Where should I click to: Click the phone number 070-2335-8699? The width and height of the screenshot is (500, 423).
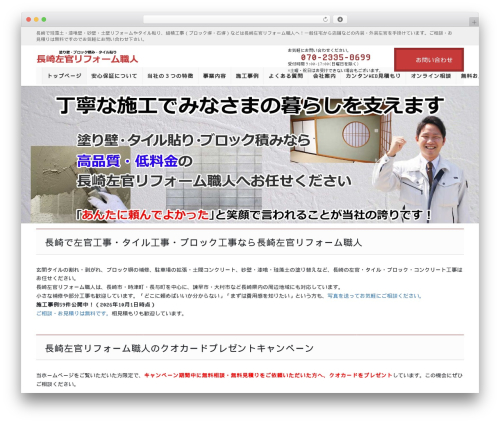(336, 57)
